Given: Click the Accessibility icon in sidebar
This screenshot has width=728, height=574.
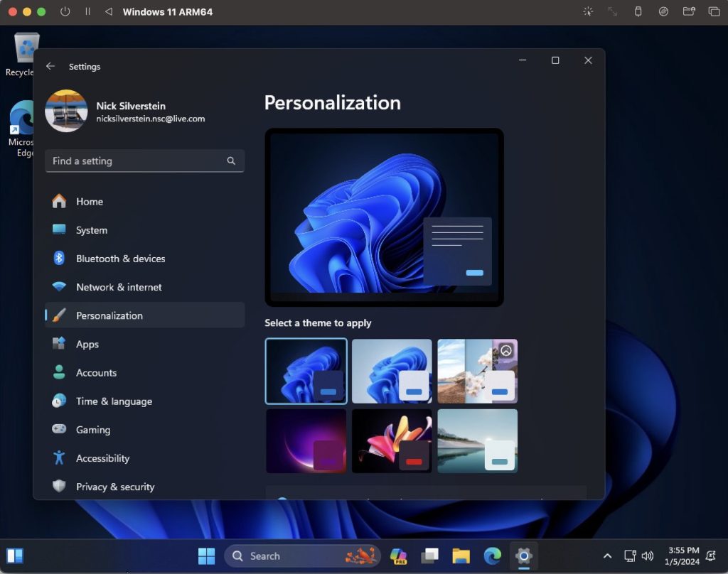Looking at the screenshot, I should pos(60,458).
